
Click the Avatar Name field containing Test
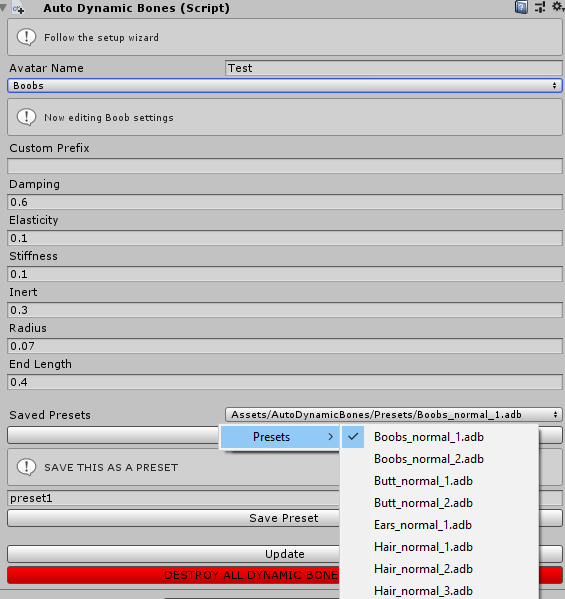[393, 68]
